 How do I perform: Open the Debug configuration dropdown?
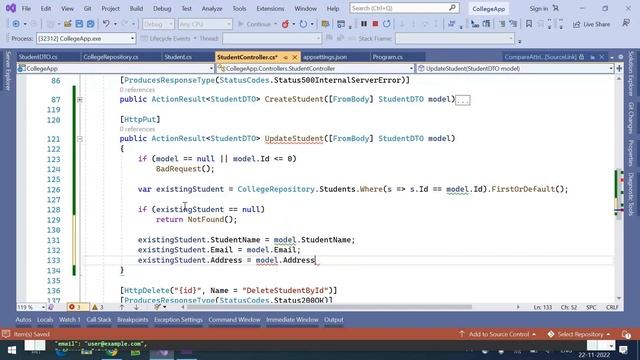pyautogui.click(x=158, y=24)
